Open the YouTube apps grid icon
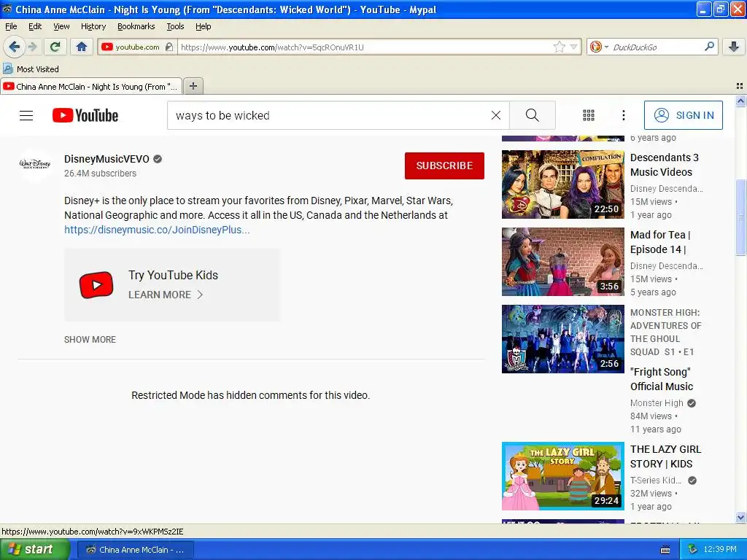Image resolution: width=747 pixels, height=560 pixels. [589, 115]
